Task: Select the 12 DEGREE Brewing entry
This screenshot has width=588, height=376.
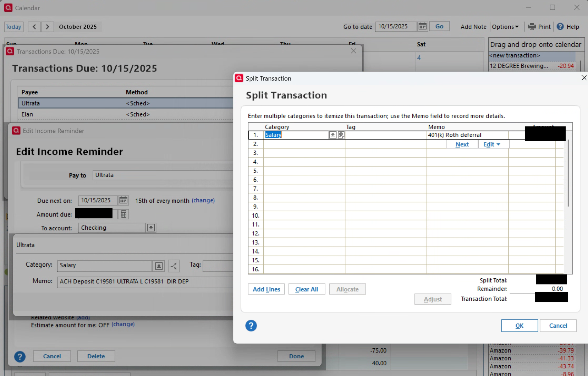Action: click(532, 66)
